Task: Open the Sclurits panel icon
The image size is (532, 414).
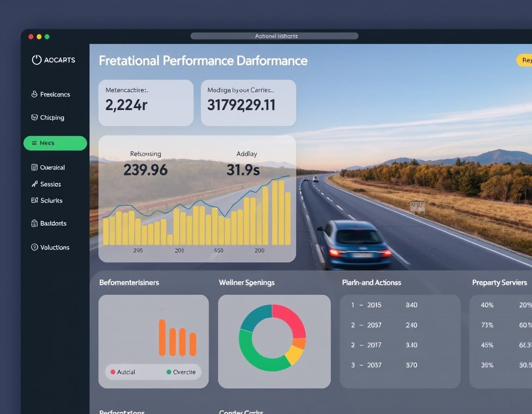Action: tap(34, 201)
